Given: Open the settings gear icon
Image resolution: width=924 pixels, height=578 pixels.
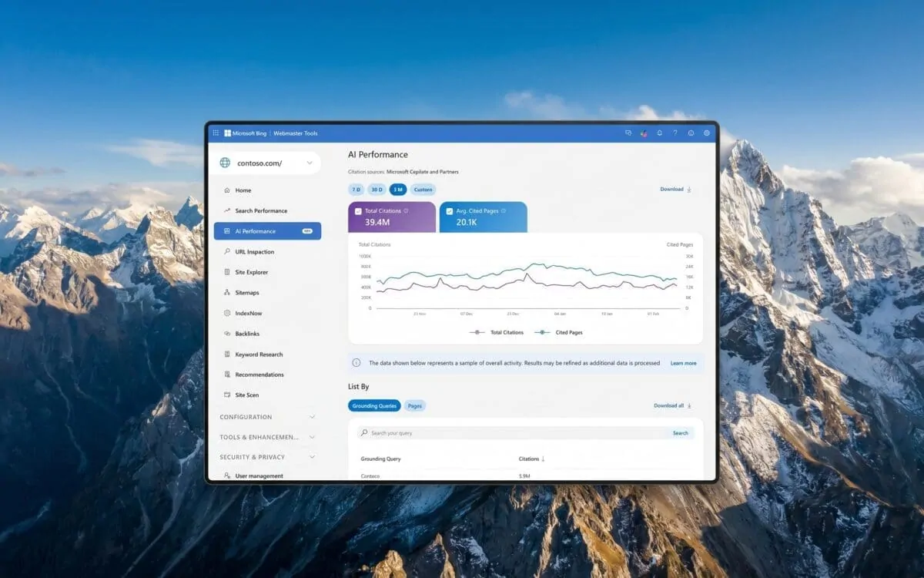Looking at the screenshot, I should [706, 133].
